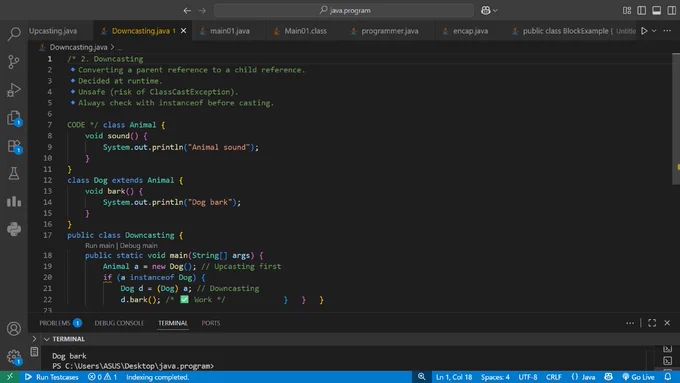Screen dimensions: 680x383
Task: Maximize the panel size
Action: 652,323
